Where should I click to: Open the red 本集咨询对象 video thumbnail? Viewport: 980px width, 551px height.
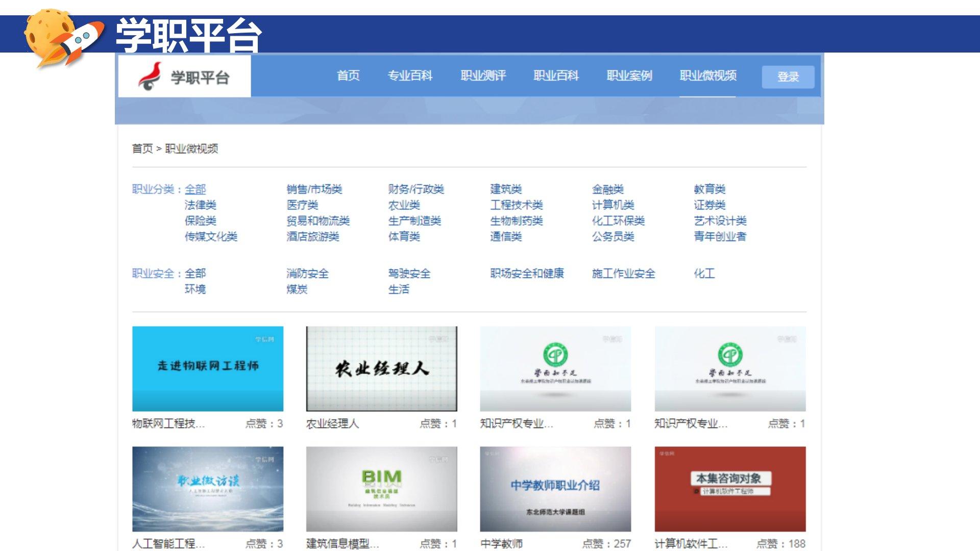[x=730, y=489]
